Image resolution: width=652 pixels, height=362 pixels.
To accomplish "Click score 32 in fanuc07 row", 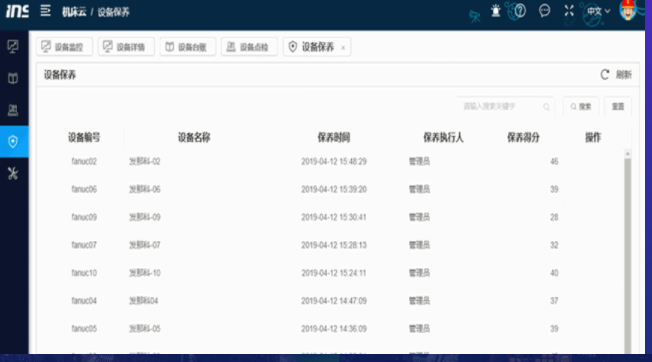I will coord(554,245).
